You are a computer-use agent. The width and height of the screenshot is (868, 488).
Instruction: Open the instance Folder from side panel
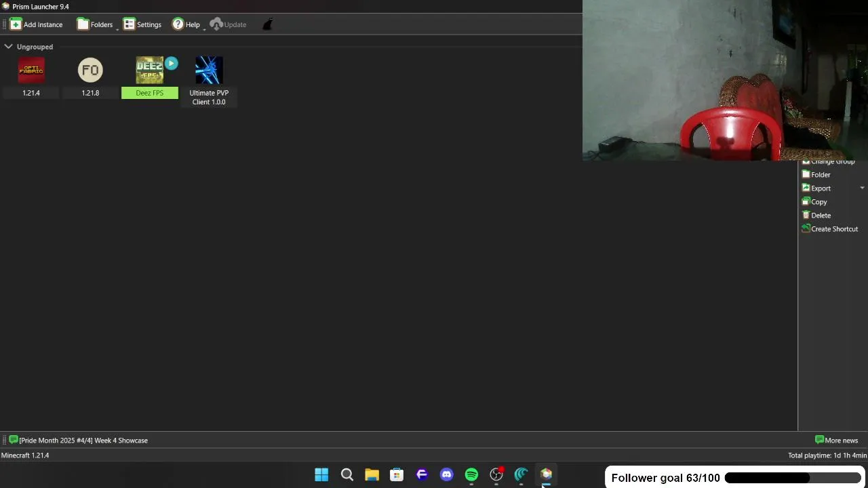pyautogui.click(x=816, y=175)
